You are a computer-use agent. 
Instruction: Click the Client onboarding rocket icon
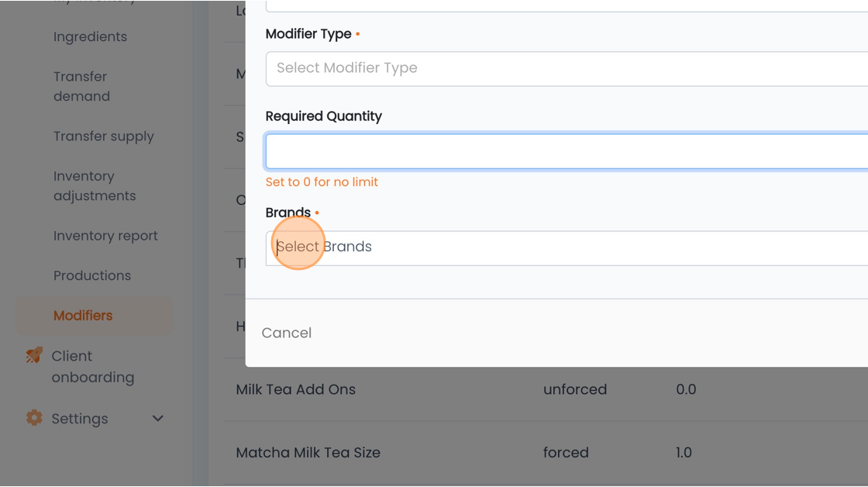tap(34, 355)
